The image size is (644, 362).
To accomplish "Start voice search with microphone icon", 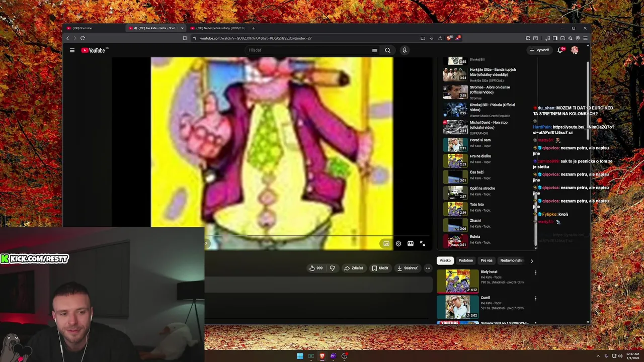I will (405, 50).
